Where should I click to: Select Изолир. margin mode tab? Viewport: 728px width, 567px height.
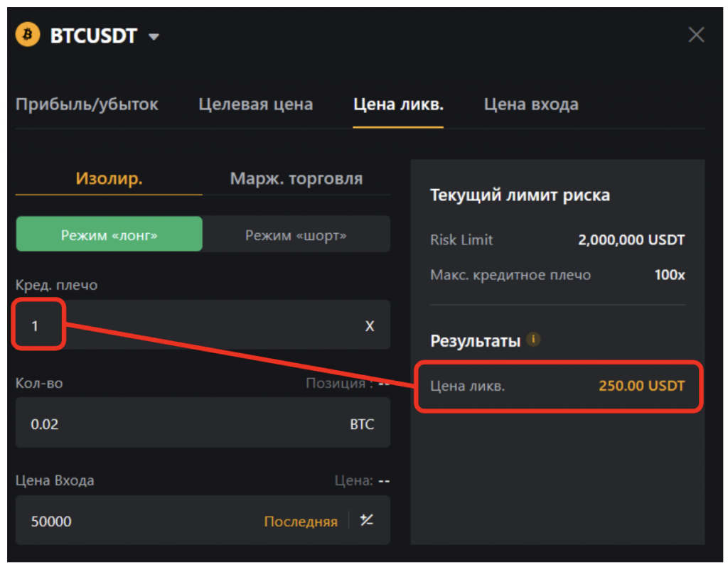click(109, 178)
